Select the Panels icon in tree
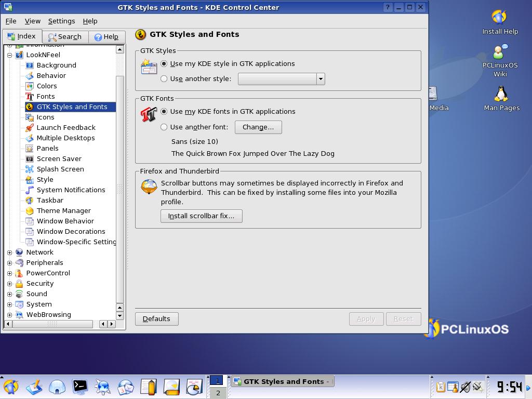 tap(30, 148)
